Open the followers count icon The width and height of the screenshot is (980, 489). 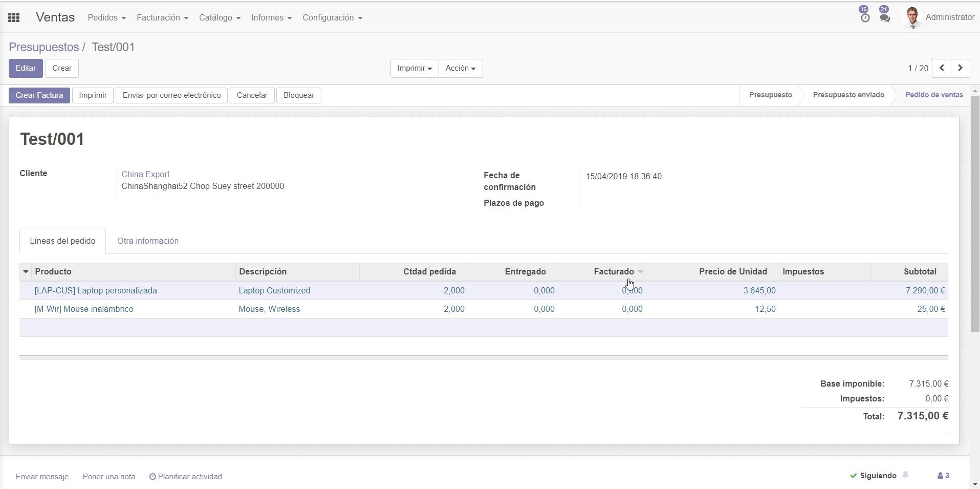pos(943,476)
